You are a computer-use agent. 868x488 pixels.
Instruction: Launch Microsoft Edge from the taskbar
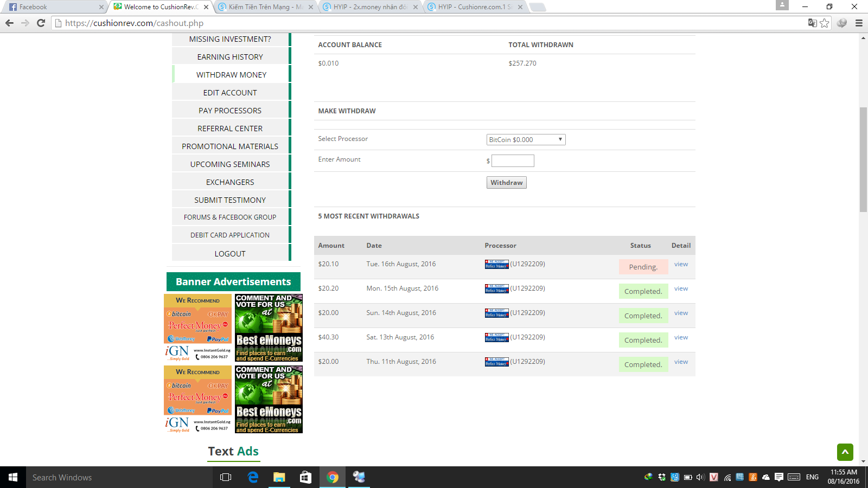[253, 477]
